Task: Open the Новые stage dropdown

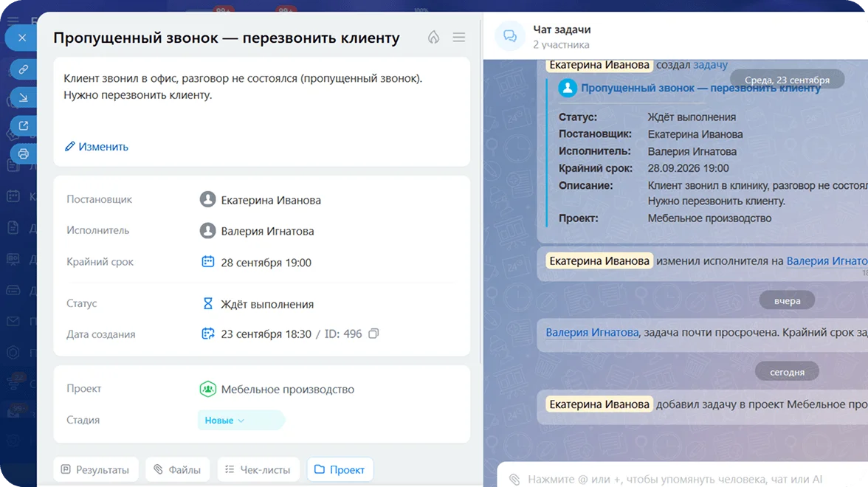Action: point(241,421)
